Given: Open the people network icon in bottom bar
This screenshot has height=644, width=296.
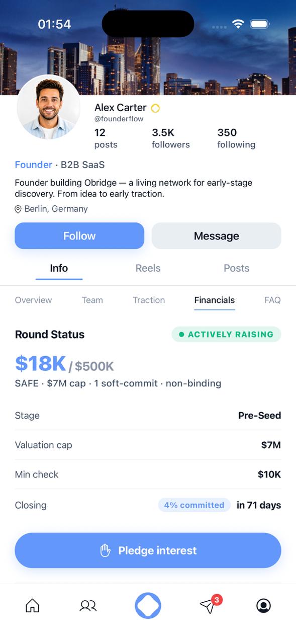Looking at the screenshot, I should (x=88, y=606).
